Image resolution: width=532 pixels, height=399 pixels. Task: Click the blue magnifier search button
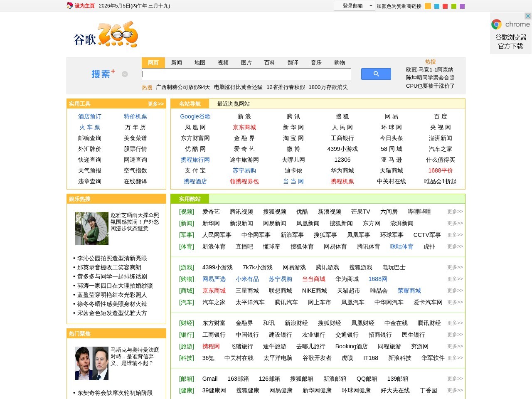(376, 74)
